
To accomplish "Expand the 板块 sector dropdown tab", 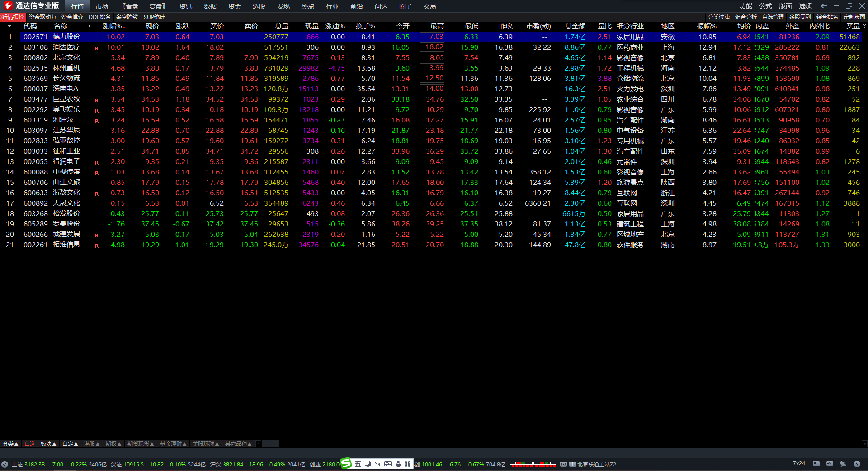I will pyautogui.click(x=48, y=444).
